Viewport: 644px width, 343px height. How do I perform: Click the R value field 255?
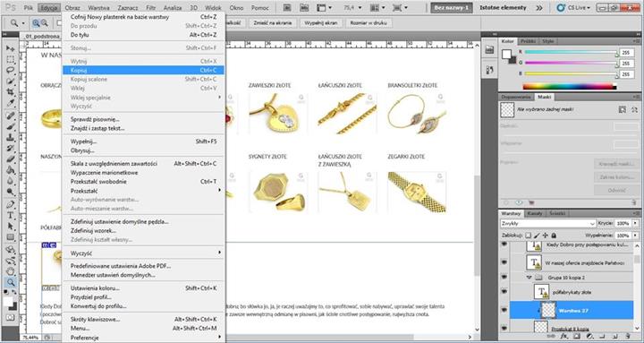point(626,53)
